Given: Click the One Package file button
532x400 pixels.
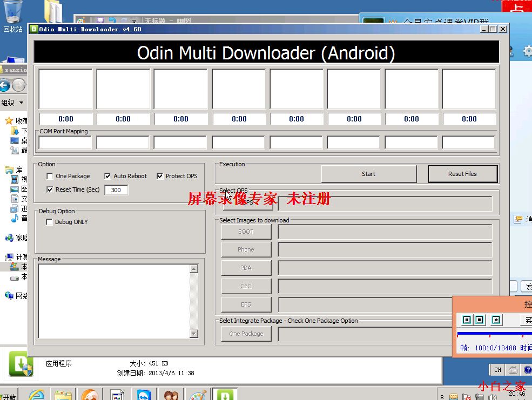Looking at the screenshot, I should click(246, 334).
